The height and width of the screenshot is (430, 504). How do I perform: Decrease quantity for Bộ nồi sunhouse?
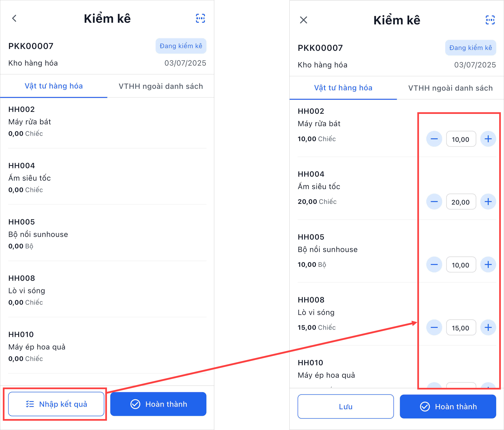[434, 265]
